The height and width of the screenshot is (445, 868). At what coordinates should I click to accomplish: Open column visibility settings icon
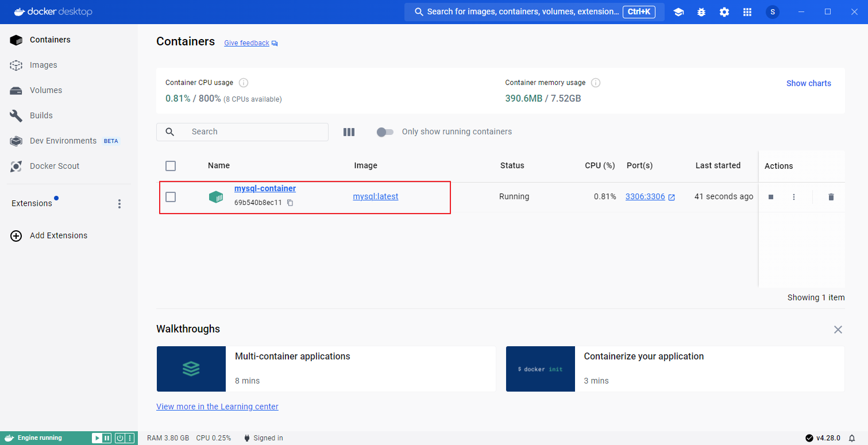[x=349, y=132]
